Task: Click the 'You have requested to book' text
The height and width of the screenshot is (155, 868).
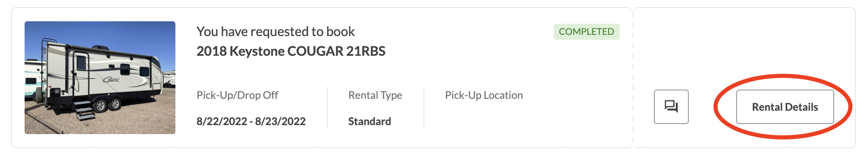Action: click(275, 32)
